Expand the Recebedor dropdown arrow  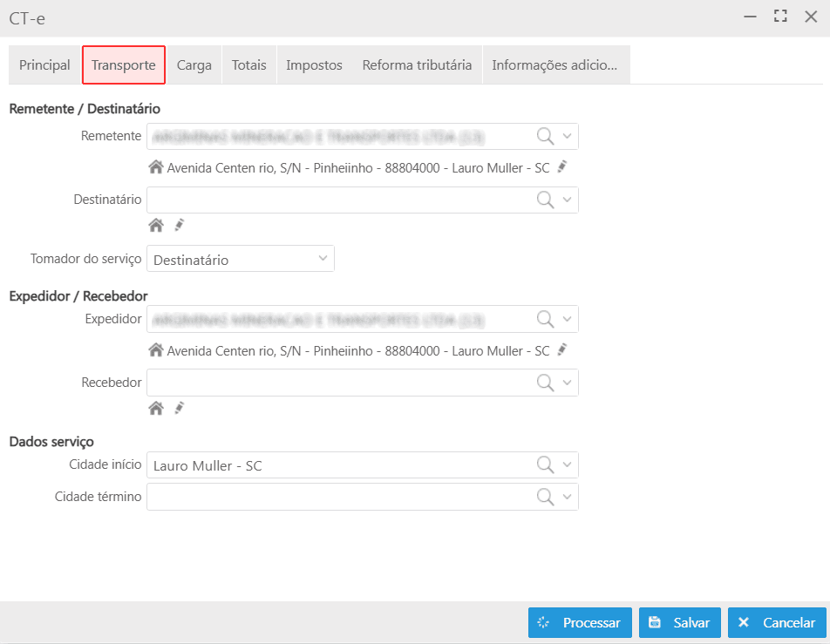568,383
